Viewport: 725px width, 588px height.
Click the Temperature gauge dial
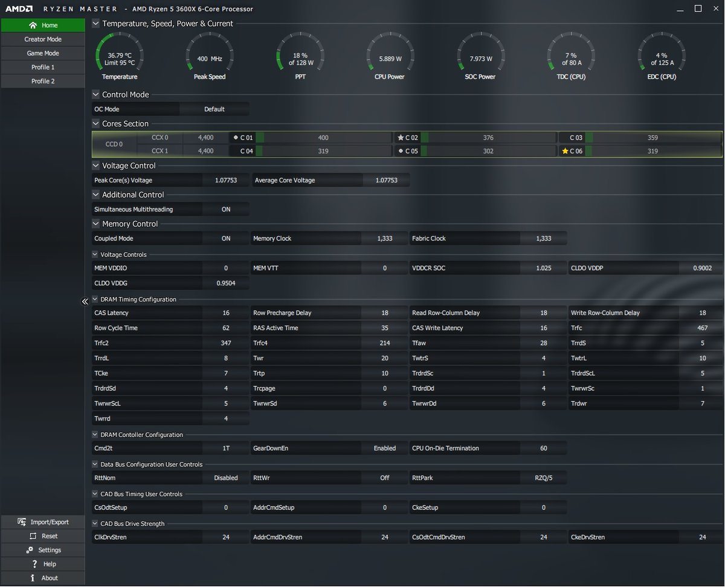[120, 56]
